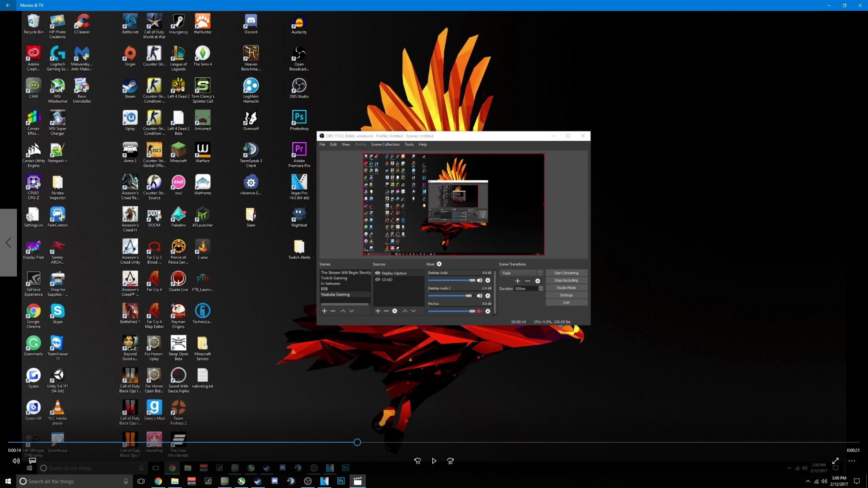This screenshot has height=488, width=868.
Task: Open Discord from the bottom Windows taskbar
Action: click(x=275, y=481)
